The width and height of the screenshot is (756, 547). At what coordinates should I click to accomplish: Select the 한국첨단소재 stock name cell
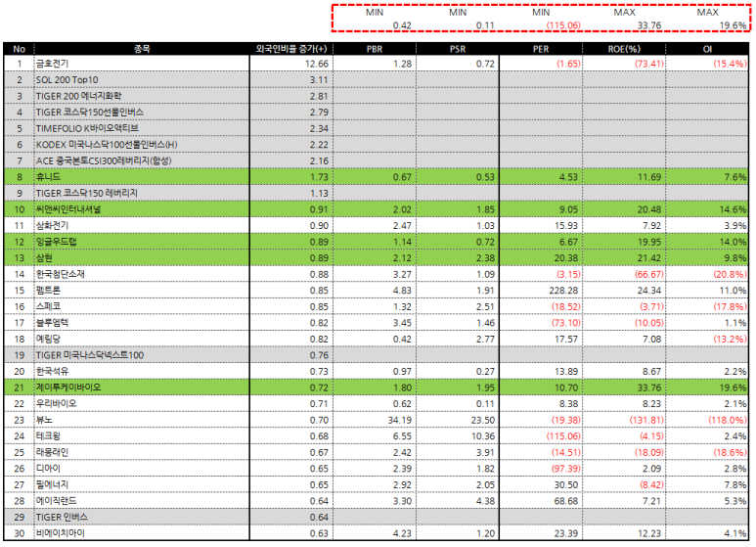(142, 274)
